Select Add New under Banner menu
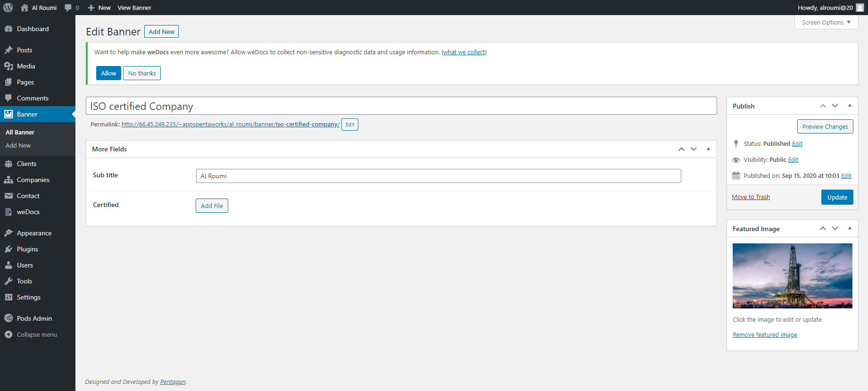The width and height of the screenshot is (868, 391). (18, 146)
